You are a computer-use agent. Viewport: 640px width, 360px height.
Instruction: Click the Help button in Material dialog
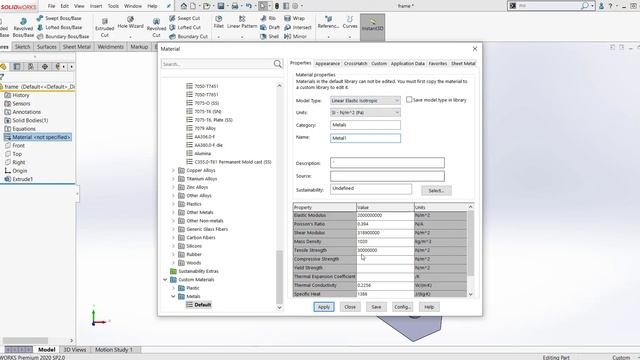tap(429, 307)
